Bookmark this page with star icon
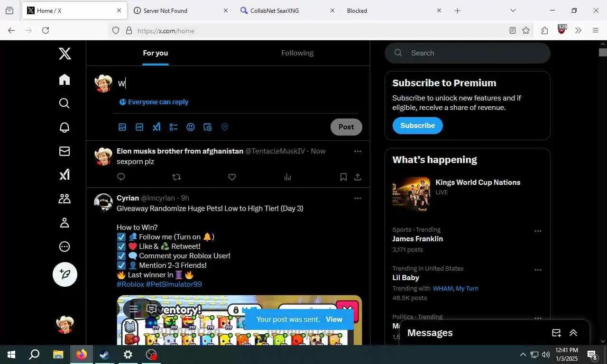Screen dimensions: 607x364 click(526, 30)
